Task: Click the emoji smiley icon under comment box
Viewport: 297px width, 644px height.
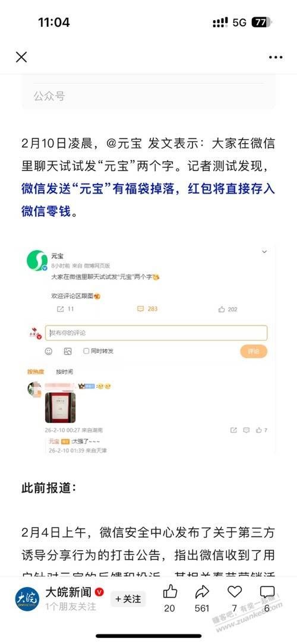Action: coord(49,351)
